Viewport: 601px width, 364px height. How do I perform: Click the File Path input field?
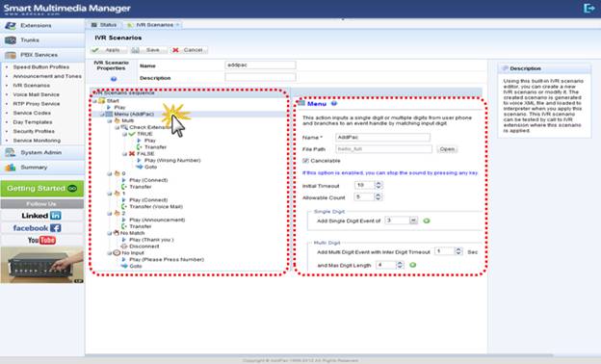pyautogui.click(x=384, y=149)
